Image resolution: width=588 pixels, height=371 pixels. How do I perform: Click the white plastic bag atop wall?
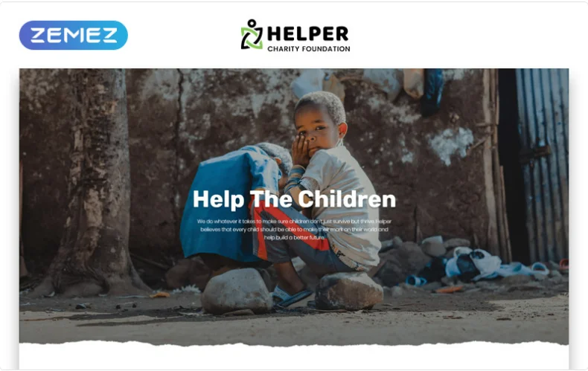point(310,83)
